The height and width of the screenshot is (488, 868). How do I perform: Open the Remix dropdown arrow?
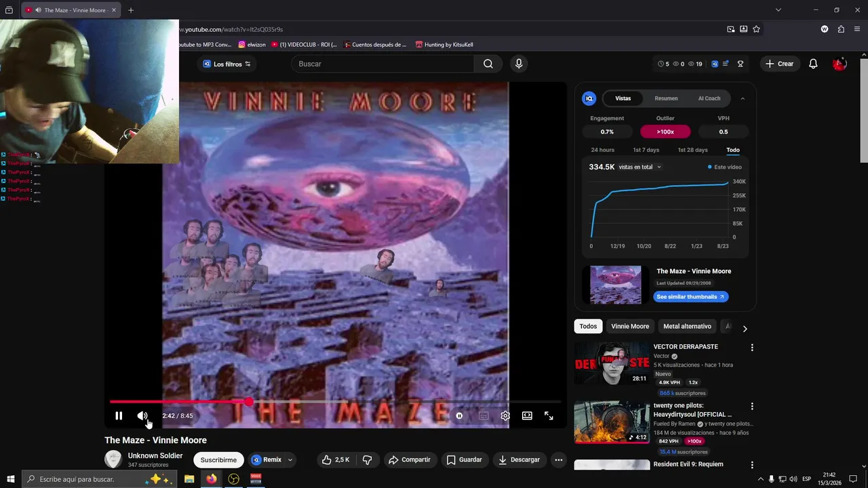[x=290, y=460]
